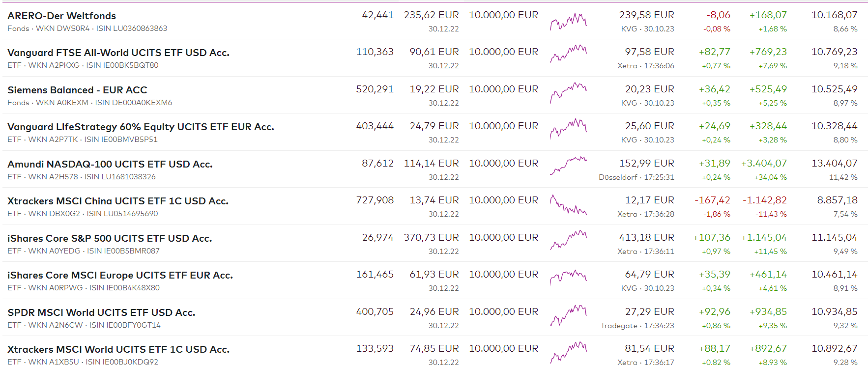Open Vanguard FTSE All-World UCITS ETF

pyautogui.click(x=118, y=53)
